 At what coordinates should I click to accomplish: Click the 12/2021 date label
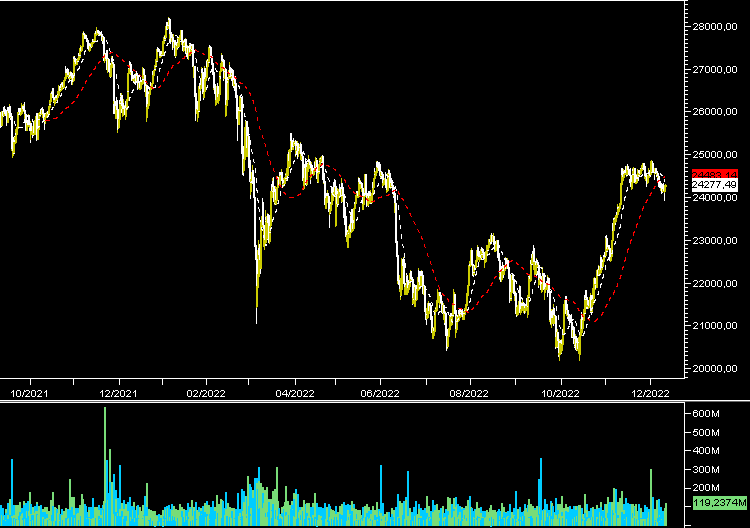[x=118, y=394]
